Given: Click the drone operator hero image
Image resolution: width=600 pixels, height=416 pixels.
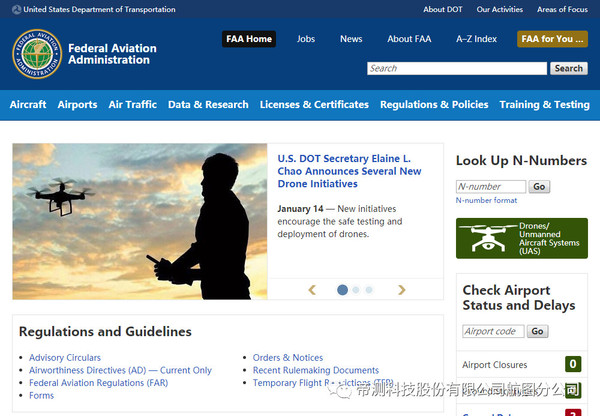Looking at the screenshot, I should (x=140, y=221).
